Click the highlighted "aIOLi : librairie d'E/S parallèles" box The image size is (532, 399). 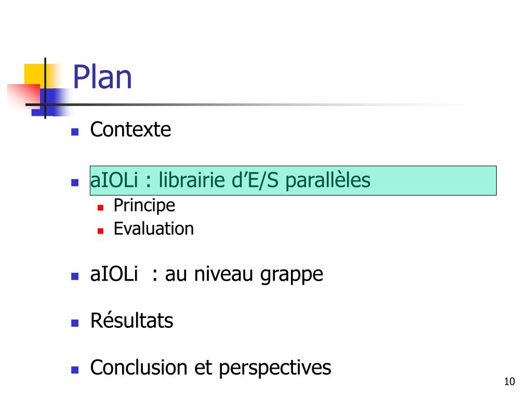[293, 180]
